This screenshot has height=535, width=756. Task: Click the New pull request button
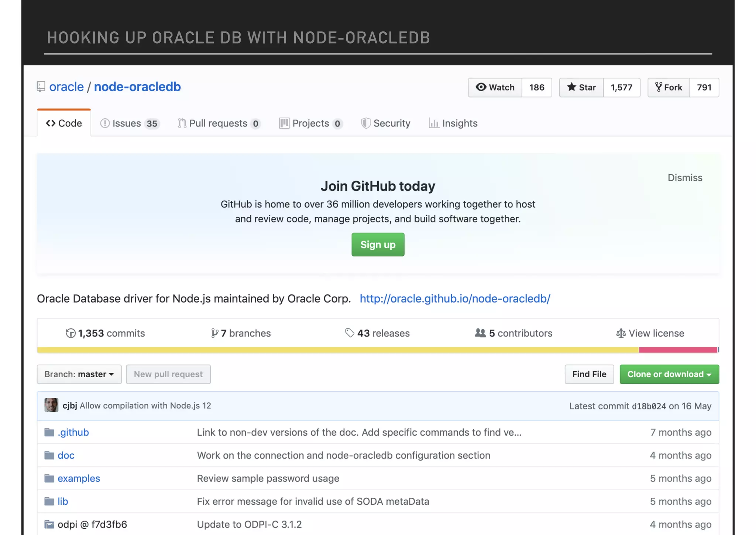(x=168, y=374)
